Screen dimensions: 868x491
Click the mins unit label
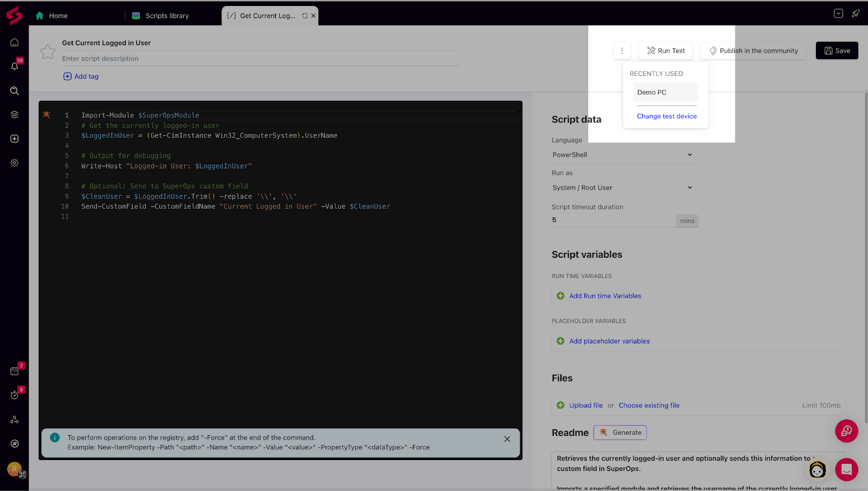point(687,221)
